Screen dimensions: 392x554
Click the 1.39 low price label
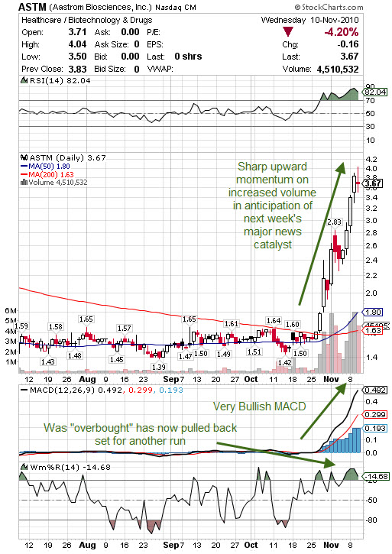coord(159,367)
